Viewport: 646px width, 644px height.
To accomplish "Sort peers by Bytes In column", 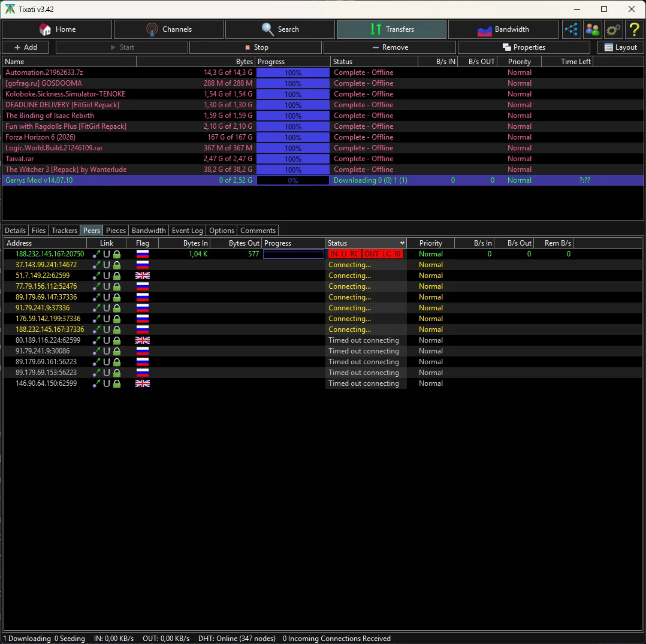I will pyautogui.click(x=184, y=243).
